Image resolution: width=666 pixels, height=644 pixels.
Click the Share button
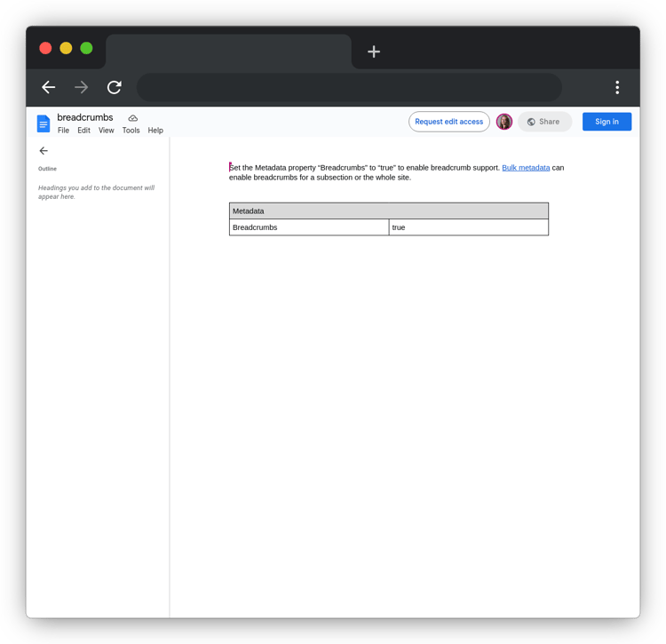tap(544, 122)
